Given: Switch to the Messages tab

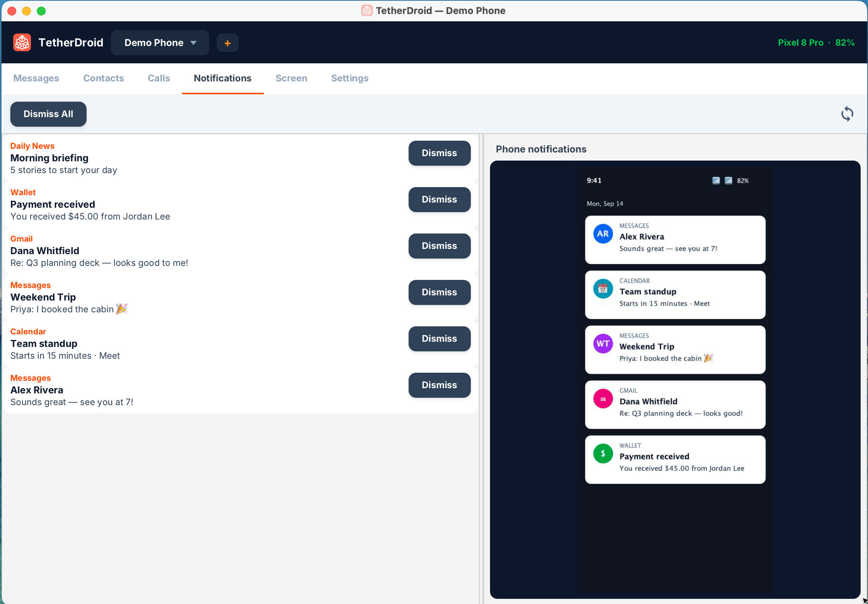Looking at the screenshot, I should [x=36, y=78].
